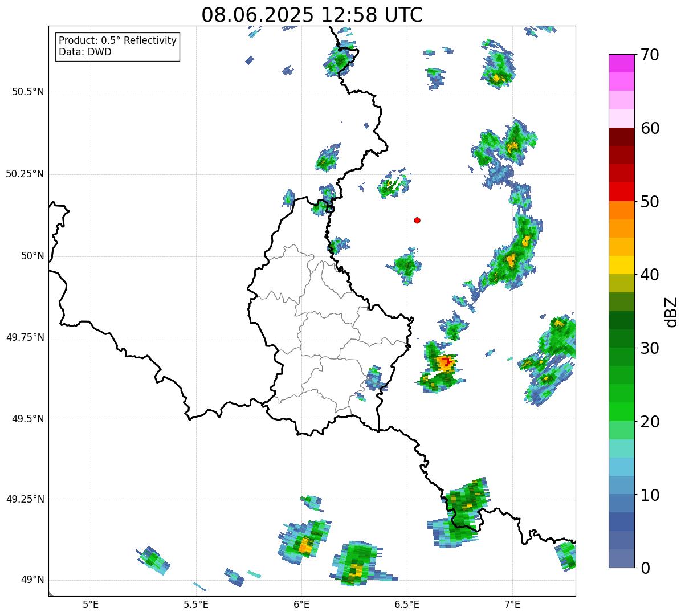Click the dBZ colorbar axis label
Viewport: 685px width, 616px height.
671,312
